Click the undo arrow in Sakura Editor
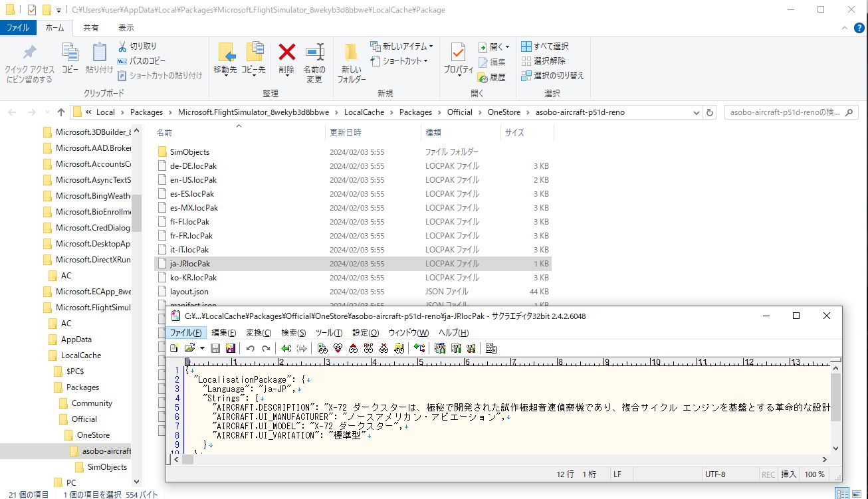The image size is (868, 499). point(251,348)
